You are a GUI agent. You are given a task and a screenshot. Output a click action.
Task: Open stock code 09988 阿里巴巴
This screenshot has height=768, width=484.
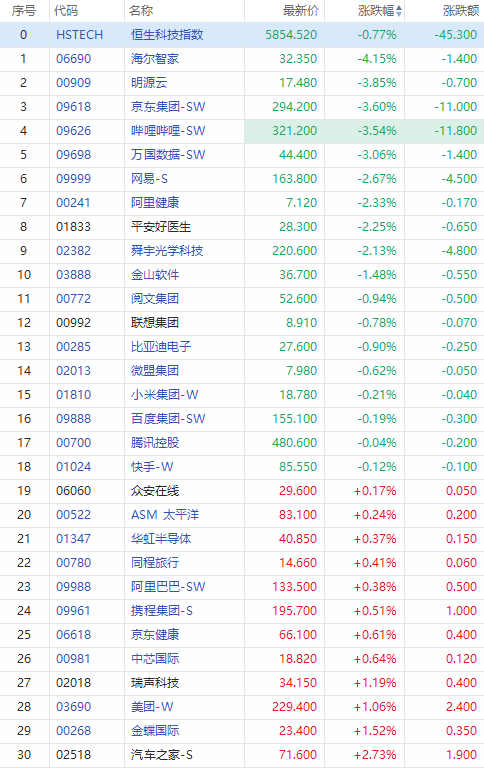tap(73, 587)
